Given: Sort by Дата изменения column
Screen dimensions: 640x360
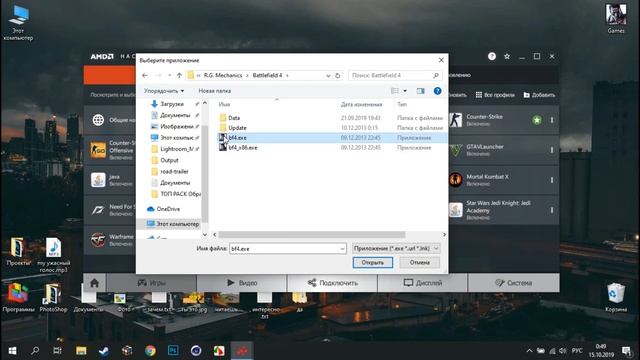Looking at the screenshot, I should pos(362,104).
